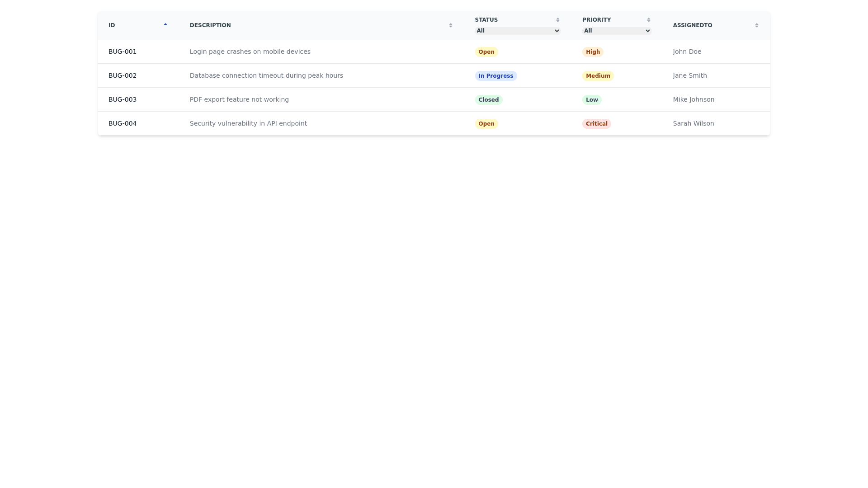The height and width of the screenshot is (488, 868).
Task: Click the In Progress status badge
Action: [495, 76]
